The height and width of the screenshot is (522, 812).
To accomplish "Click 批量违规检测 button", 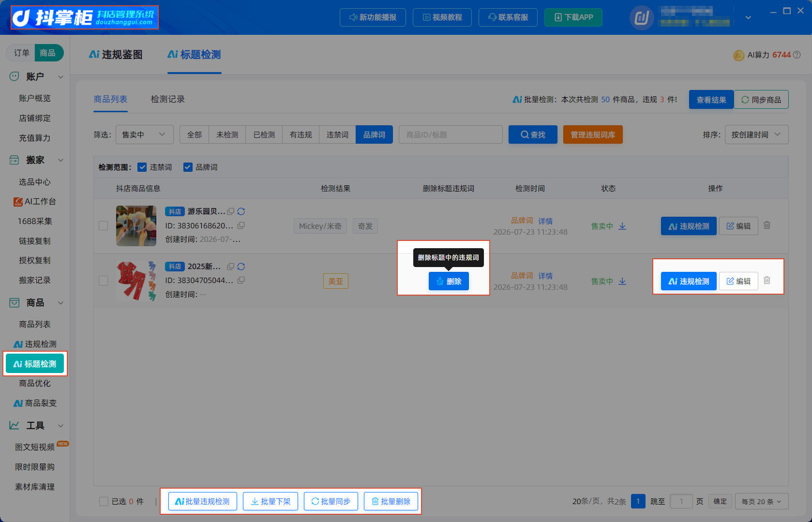I will pyautogui.click(x=202, y=501).
